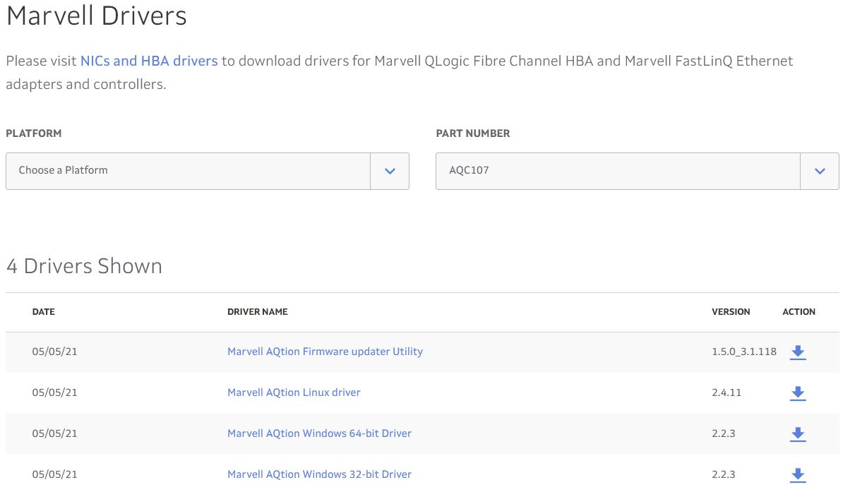Click download icon for Linux driver
This screenshot has height=504, width=850.
click(x=797, y=393)
